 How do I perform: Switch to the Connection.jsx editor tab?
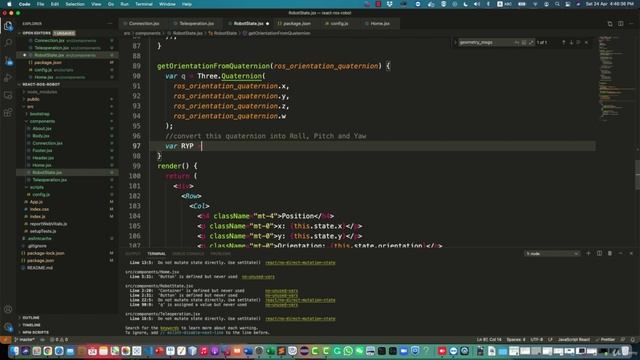(143, 24)
